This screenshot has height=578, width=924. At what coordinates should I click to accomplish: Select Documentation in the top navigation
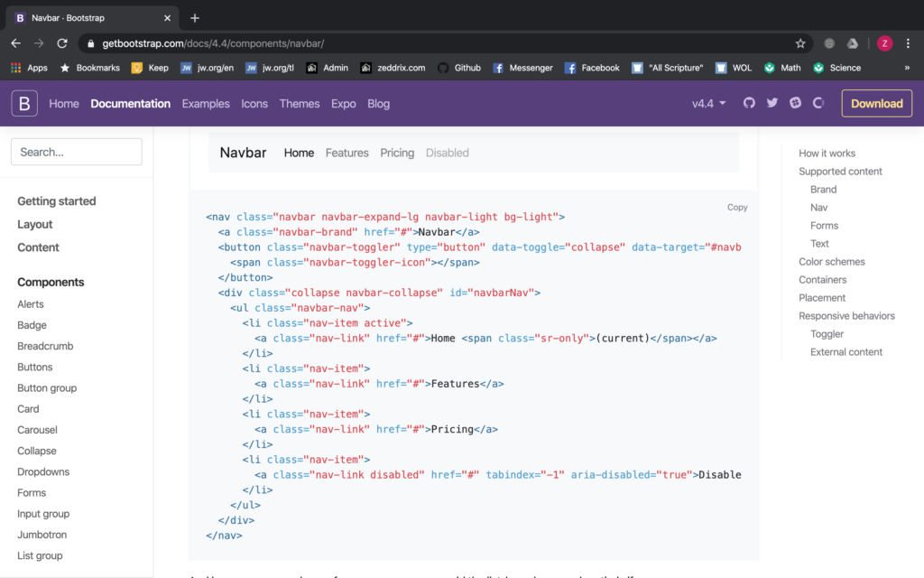click(130, 104)
